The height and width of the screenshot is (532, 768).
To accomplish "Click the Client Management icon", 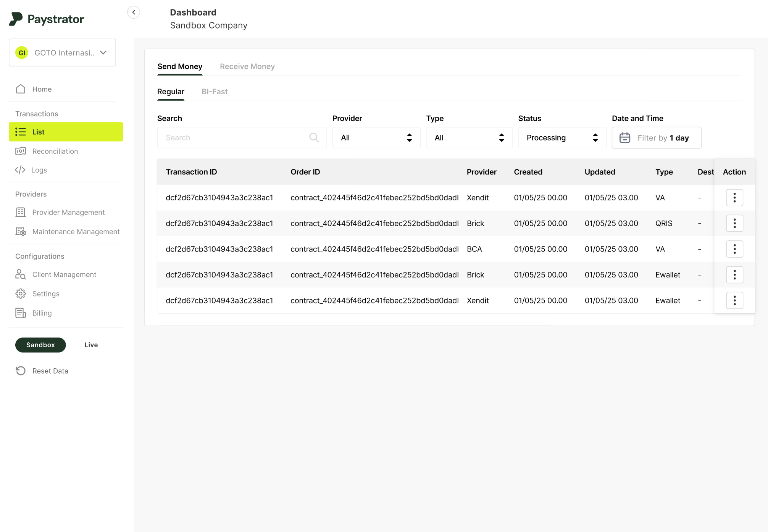I will click(21, 274).
